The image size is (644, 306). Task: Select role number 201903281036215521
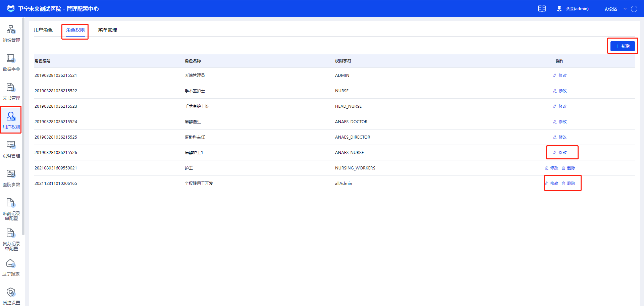[56, 75]
